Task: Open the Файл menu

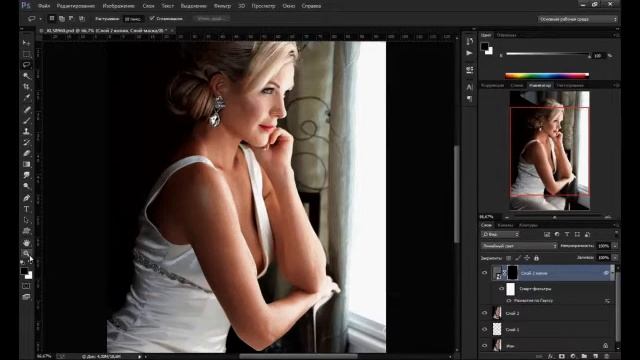Action: (44, 6)
